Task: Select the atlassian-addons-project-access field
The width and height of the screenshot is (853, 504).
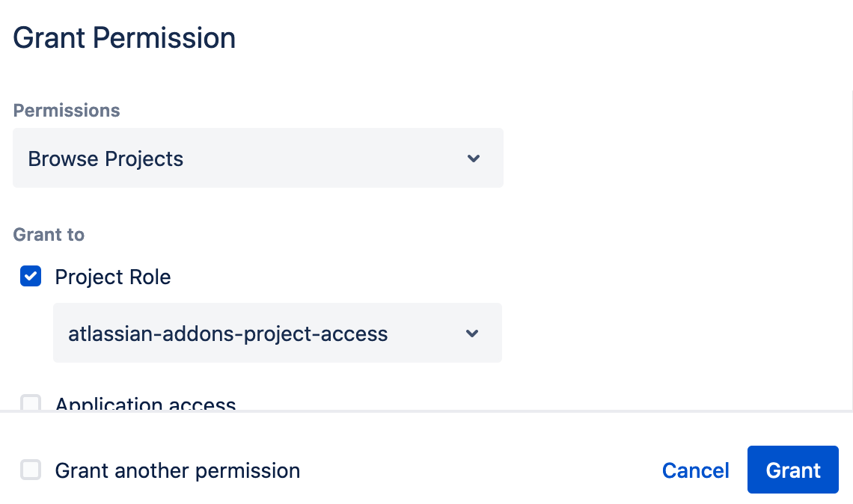Action: (277, 333)
